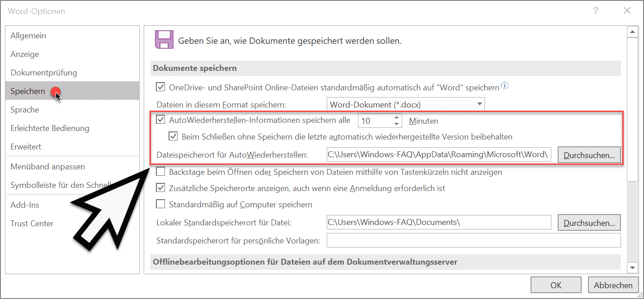Click the 'Geben Sie an, wie Dokumente' heading text
The height and width of the screenshot is (299, 644).
pos(290,41)
